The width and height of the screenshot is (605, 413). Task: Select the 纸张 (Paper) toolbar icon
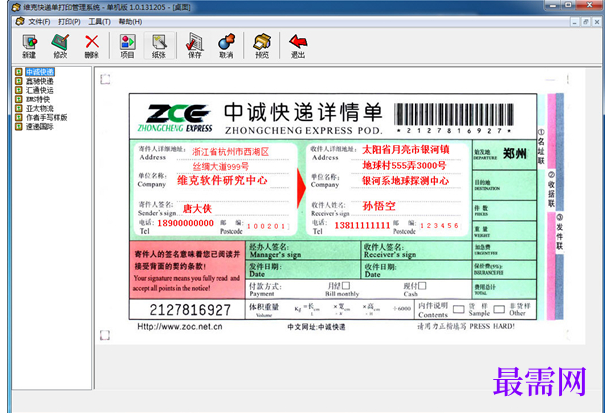click(x=159, y=46)
